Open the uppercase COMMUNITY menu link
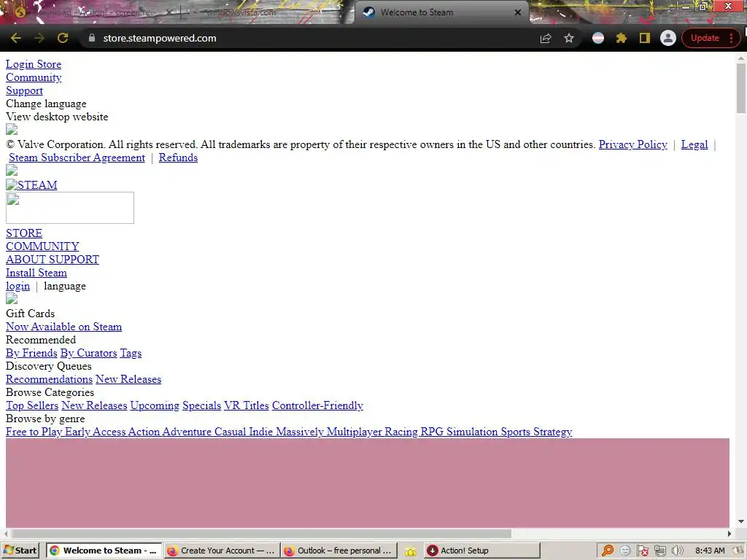Screen dimensions: 747x560 [42, 246]
